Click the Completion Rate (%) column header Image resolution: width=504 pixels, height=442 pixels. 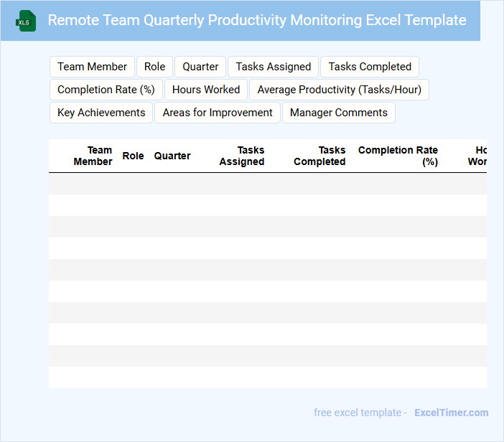click(398, 156)
